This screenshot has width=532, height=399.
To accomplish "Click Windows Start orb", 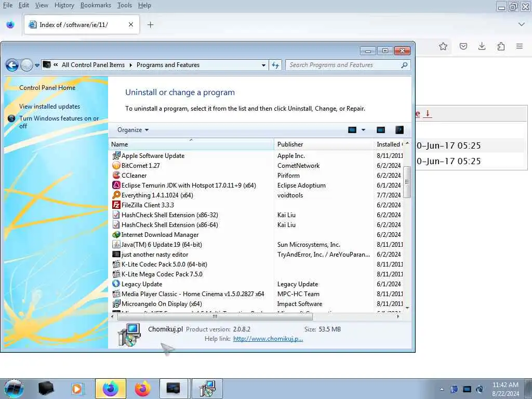I will point(14,389).
